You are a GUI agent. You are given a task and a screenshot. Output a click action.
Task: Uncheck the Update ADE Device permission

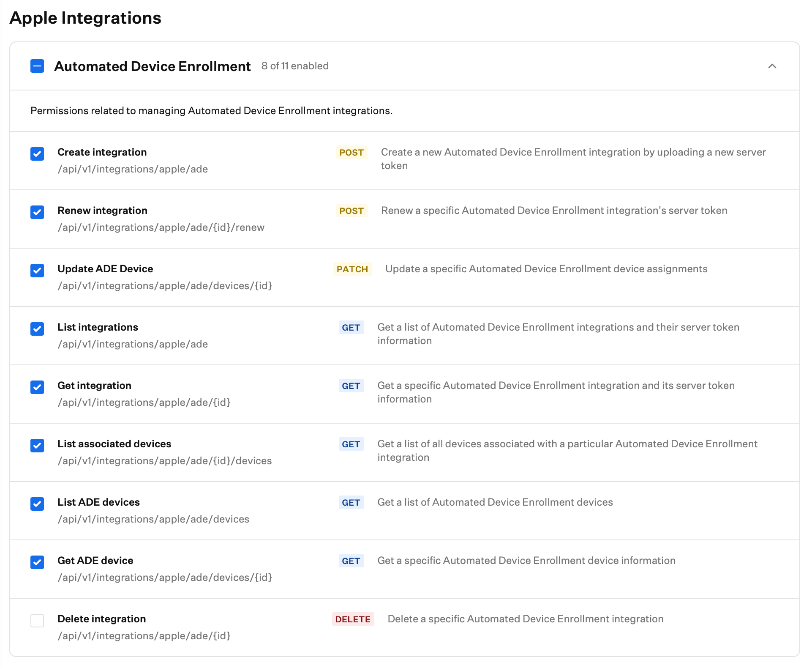point(37,271)
